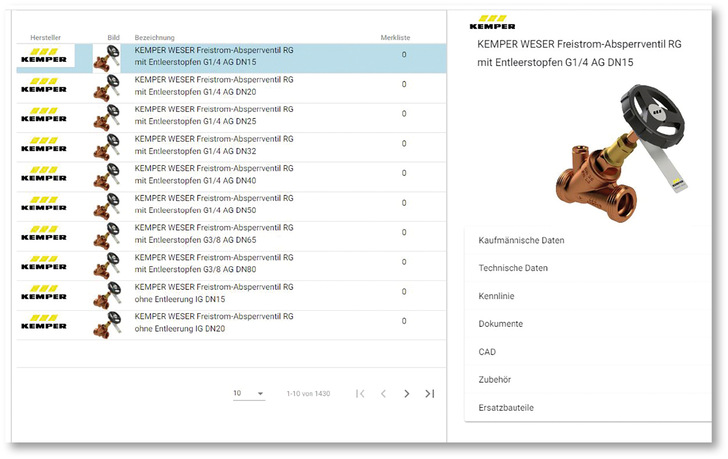This screenshot has height=459, width=728.
Task: Click the KEMPER logo in the DN25 row
Action: (44, 117)
